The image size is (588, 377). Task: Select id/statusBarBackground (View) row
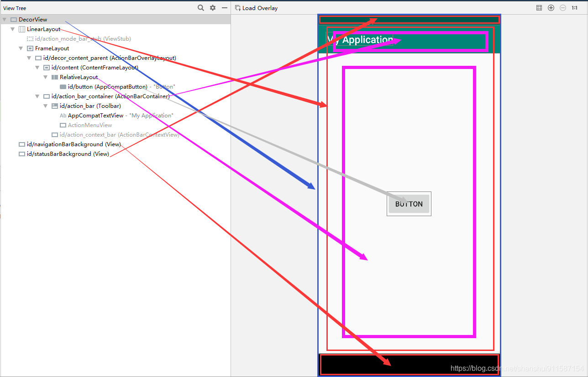pos(115,154)
